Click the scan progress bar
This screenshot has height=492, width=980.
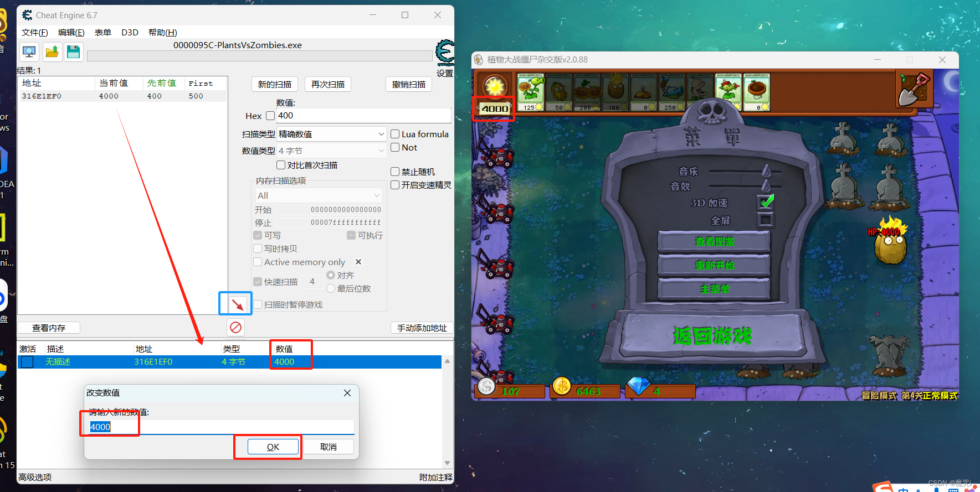259,56
